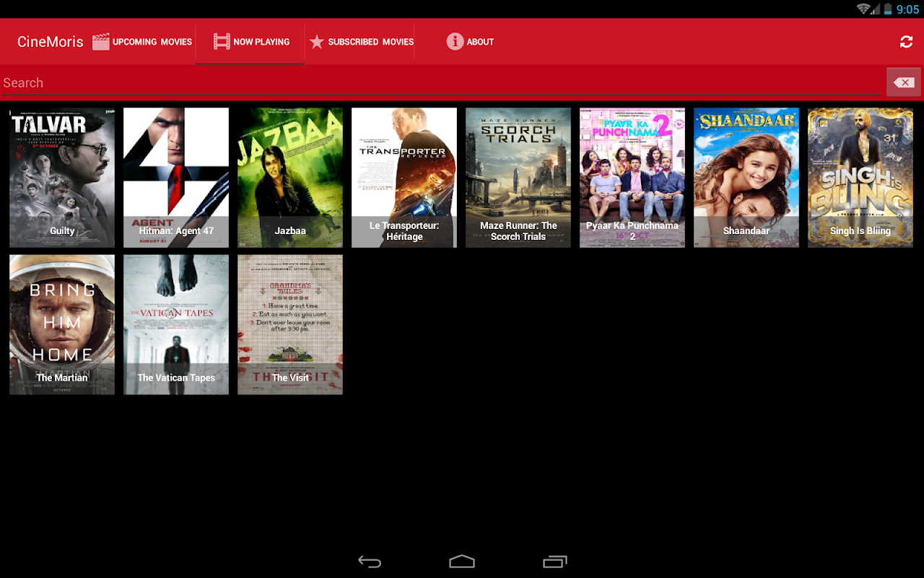Focus the Search input field
924x578 pixels.
click(440, 82)
